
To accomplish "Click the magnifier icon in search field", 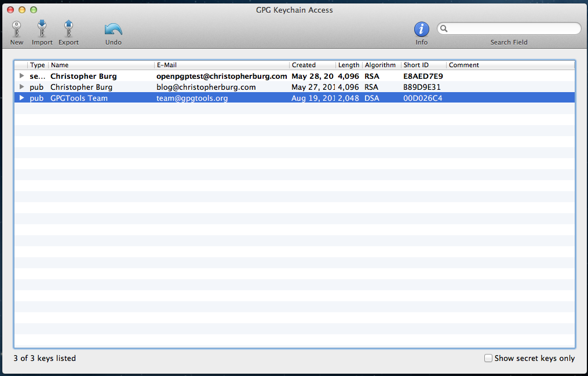I will 444,28.
